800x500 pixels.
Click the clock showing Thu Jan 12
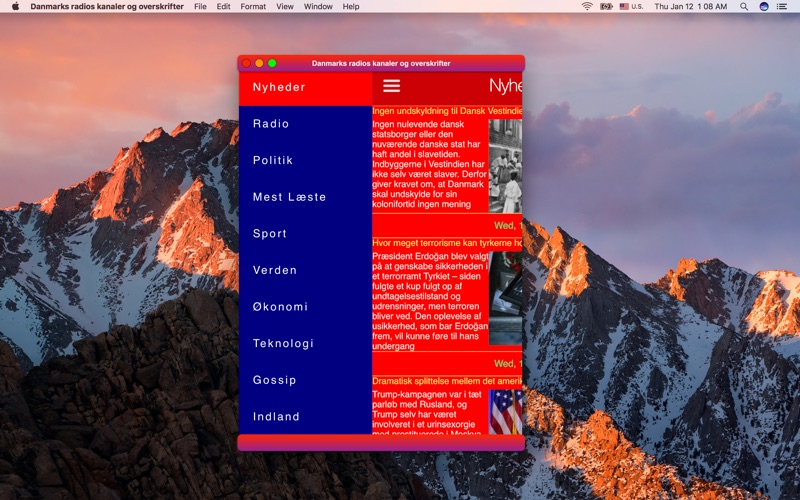690,7
